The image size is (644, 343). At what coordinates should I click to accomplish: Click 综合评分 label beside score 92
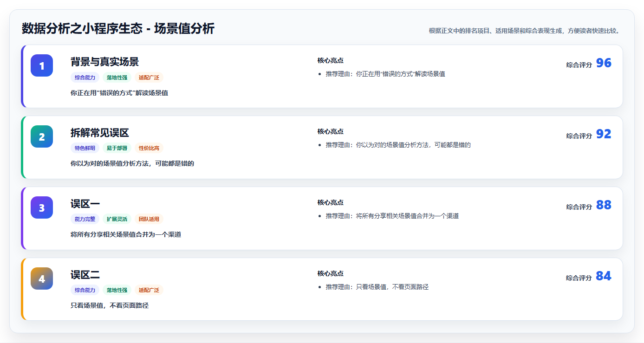(x=579, y=136)
